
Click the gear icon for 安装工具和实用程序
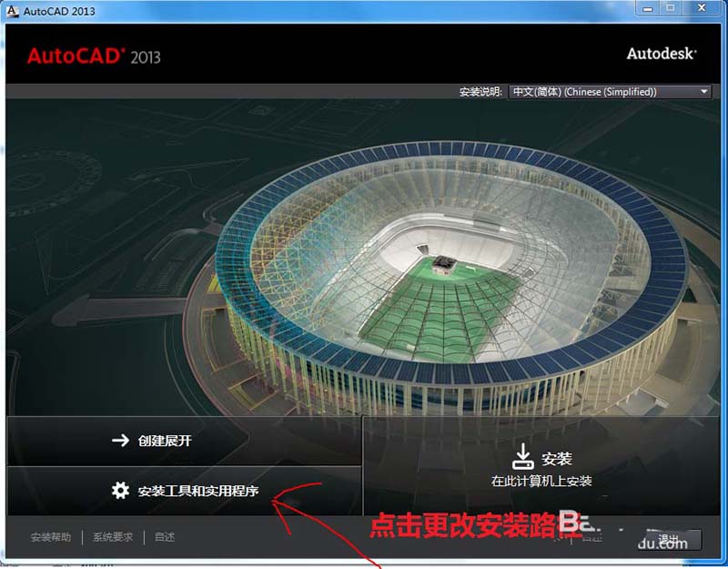point(120,491)
